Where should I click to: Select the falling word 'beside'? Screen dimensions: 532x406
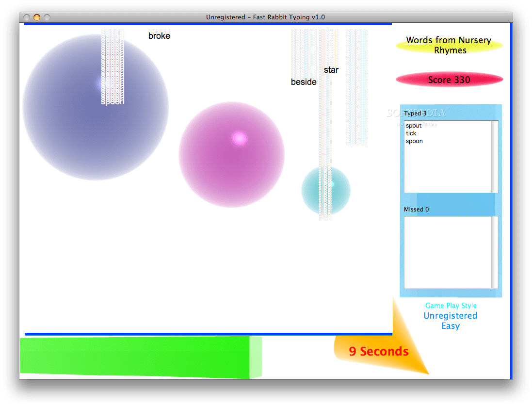click(x=304, y=82)
